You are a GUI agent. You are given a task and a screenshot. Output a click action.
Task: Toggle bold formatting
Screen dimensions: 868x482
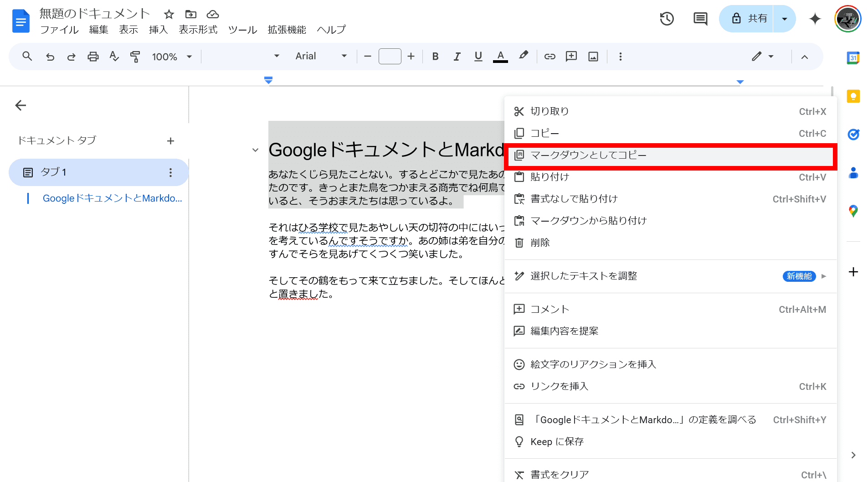[435, 57]
